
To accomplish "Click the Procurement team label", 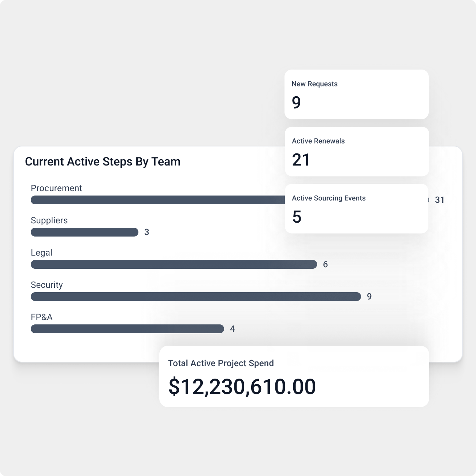I will (56, 188).
